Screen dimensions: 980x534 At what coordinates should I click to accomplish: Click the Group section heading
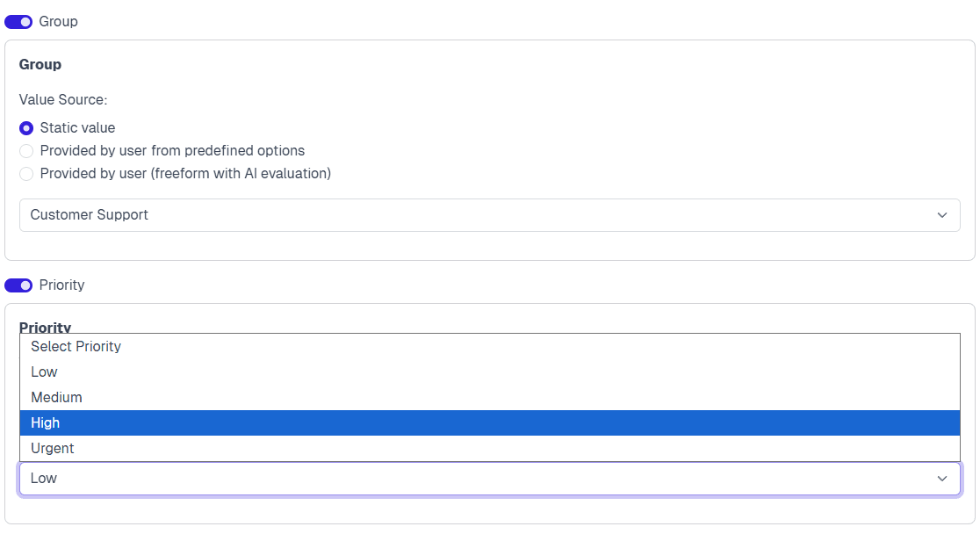point(40,64)
